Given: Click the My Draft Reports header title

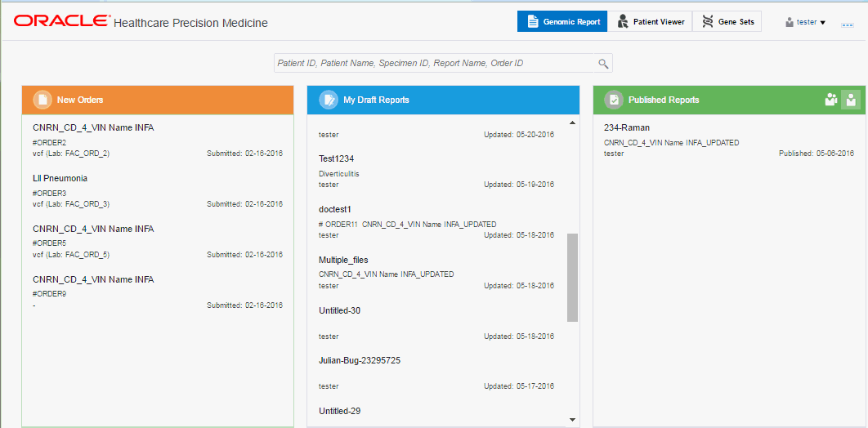Looking at the screenshot, I should [377, 100].
